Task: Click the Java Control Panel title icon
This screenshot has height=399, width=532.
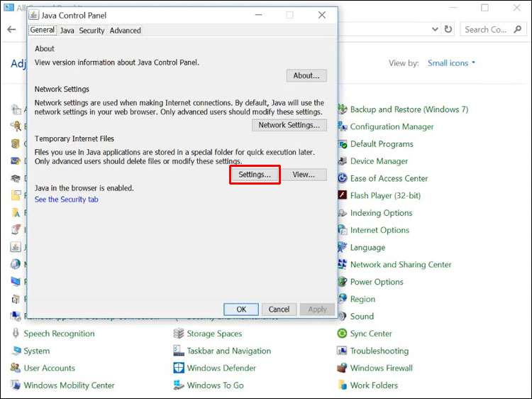Action: (33, 15)
